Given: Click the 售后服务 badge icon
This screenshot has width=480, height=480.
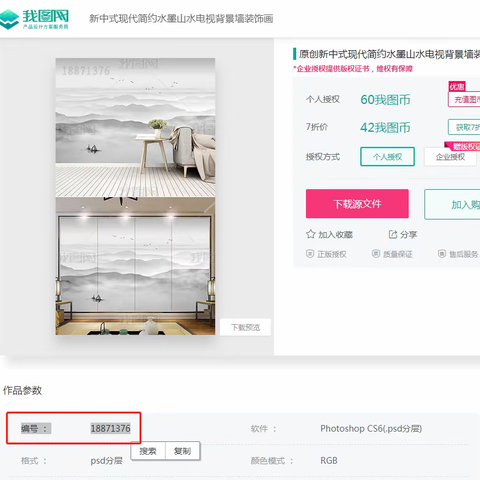Looking at the screenshot, I should coord(442,254).
